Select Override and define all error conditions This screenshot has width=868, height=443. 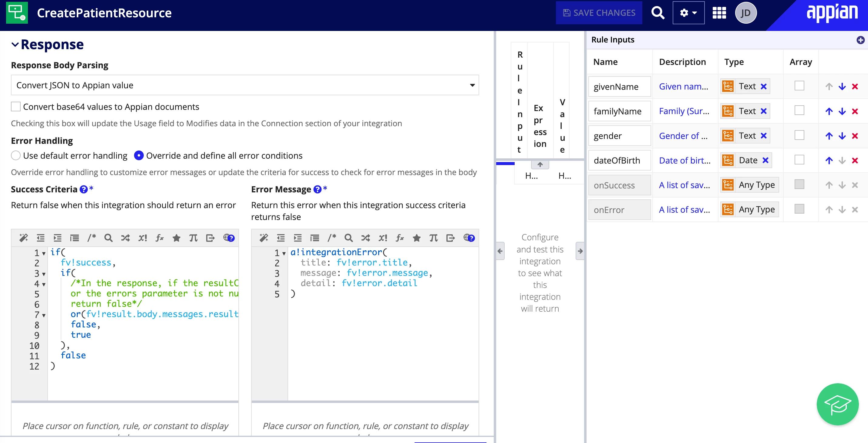(139, 155)
